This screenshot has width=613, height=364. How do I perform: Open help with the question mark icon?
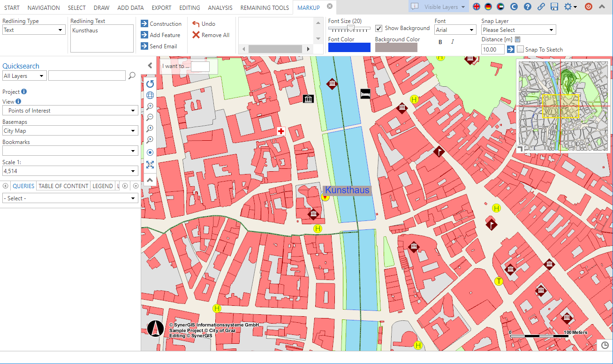pos(528,7)
